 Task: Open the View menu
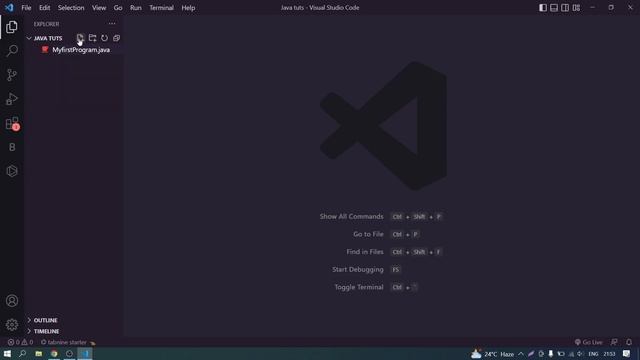point(99,8)
